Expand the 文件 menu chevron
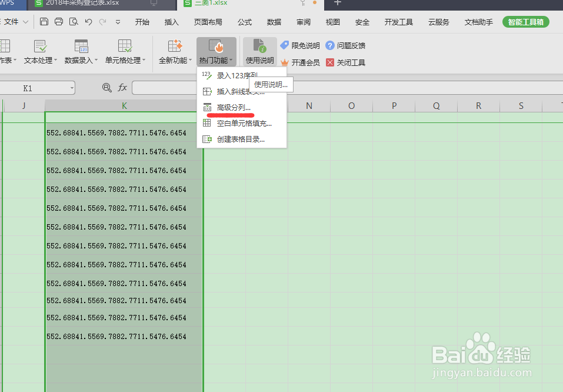 click(x=25, y=22)
